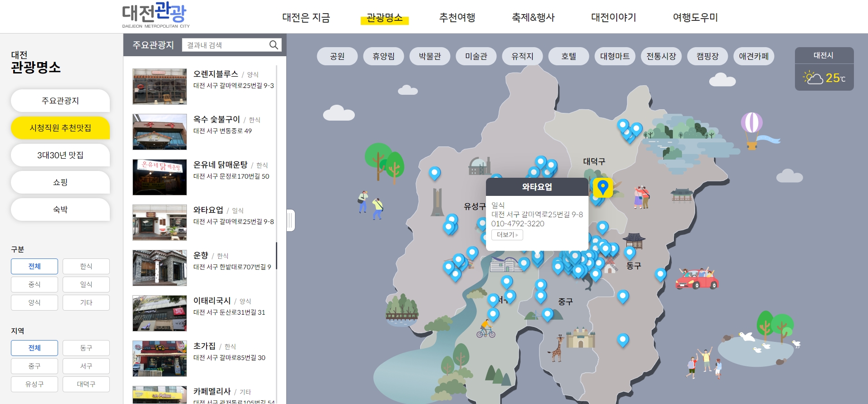Select 주요관광지 in sidebar
This screenshot has height=404, width=868.
coord(60,101)
